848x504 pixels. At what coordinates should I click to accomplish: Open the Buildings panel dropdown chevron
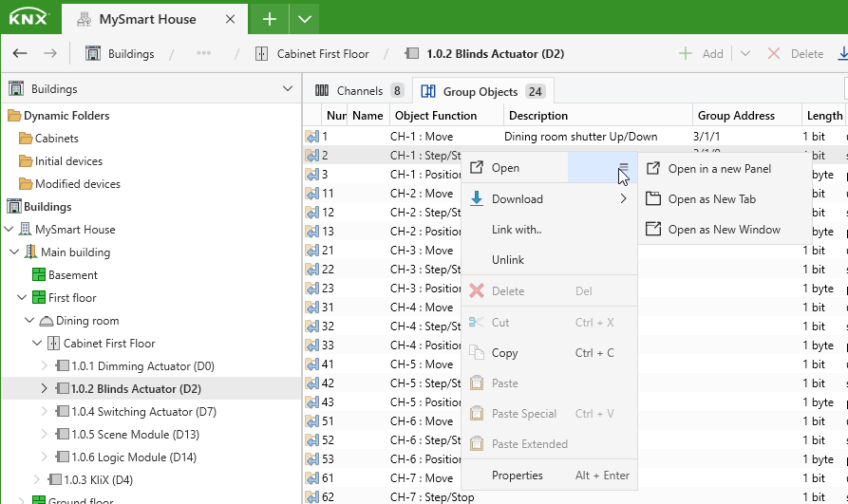[288, 88]
